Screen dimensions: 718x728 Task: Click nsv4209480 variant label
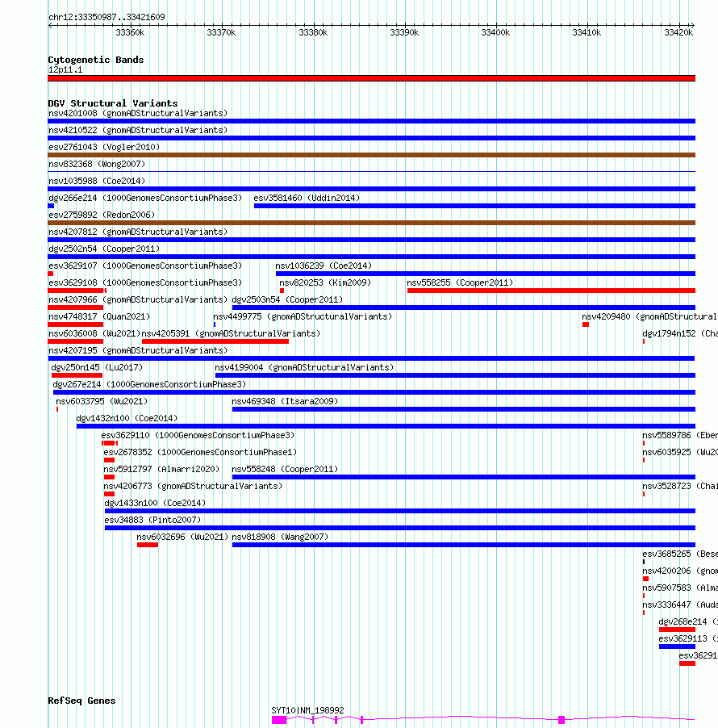pyautogui.click(x=649, y=316)
